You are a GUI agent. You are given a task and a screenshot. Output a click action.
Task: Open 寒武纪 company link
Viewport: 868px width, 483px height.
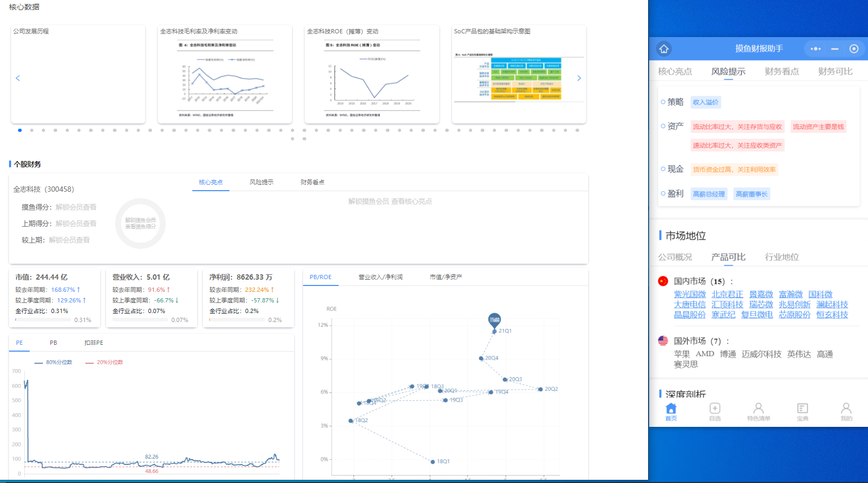723,315
